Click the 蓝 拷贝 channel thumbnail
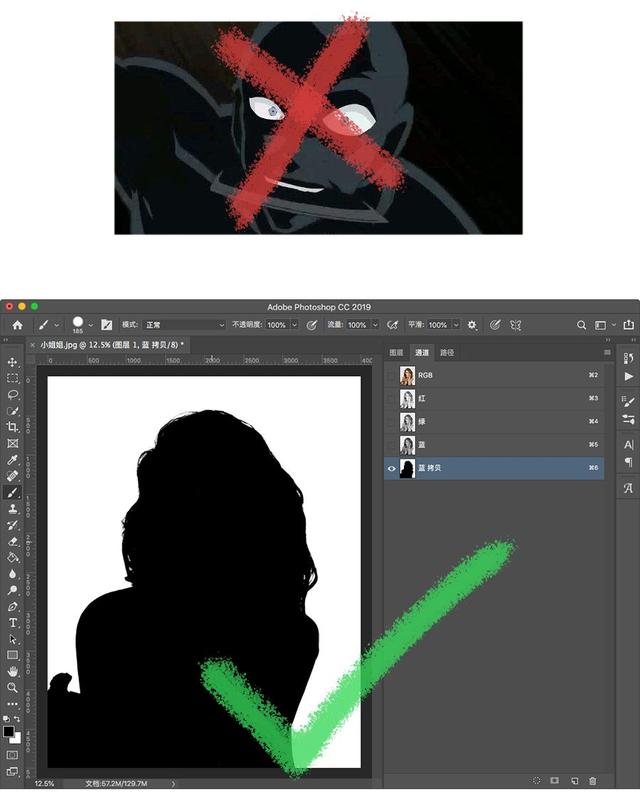The height and width of the screenshot is (792, 640). 407,468
